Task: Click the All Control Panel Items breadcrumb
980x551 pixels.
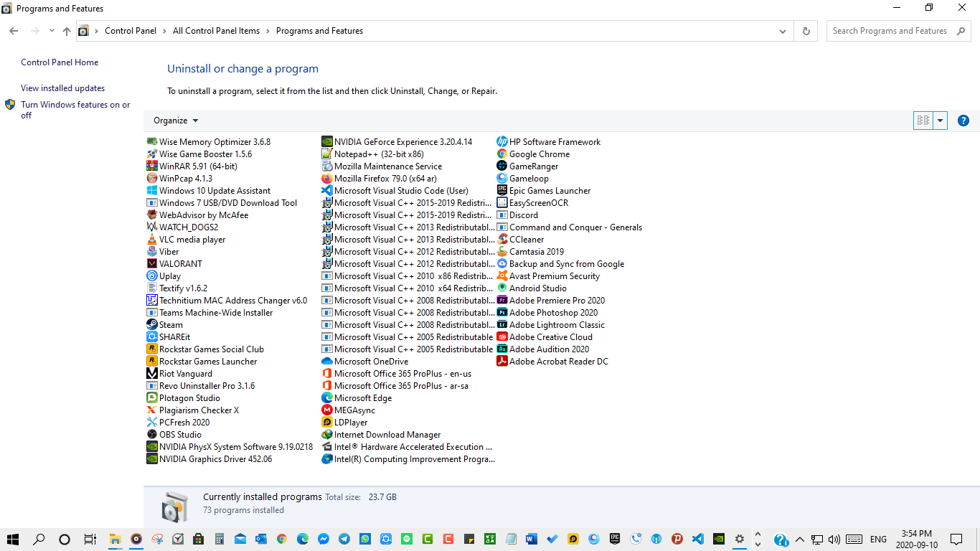Action: click(x=216, y=31)
